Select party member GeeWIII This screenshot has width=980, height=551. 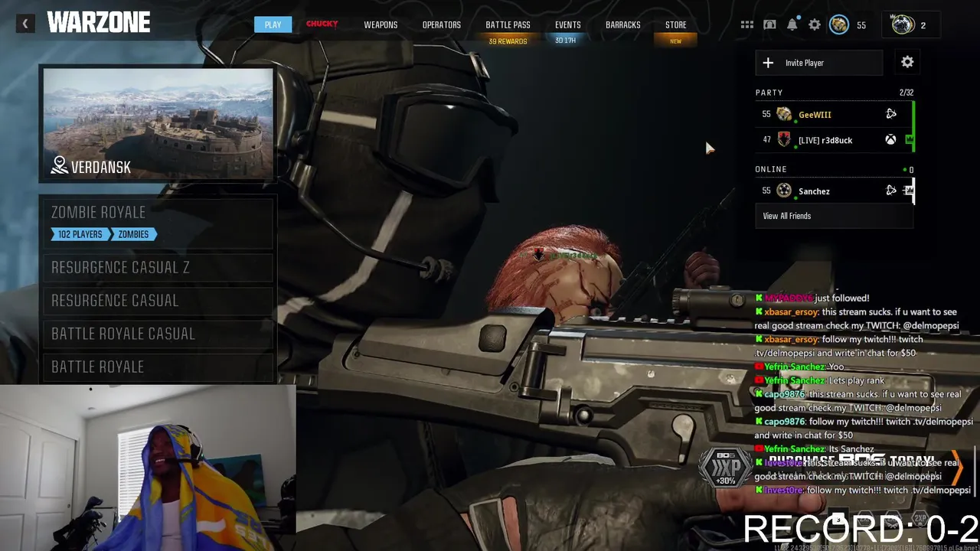pyautogui.click(x=835, y=114)
